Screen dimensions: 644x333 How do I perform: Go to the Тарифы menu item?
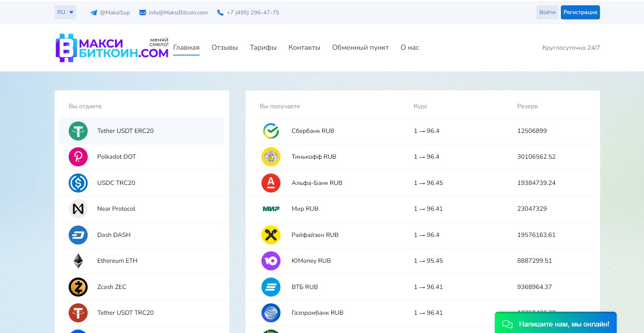pos(263,47)
